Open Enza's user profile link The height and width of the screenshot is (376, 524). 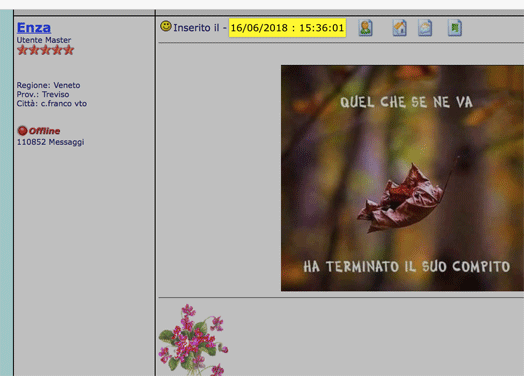[34, 28]
